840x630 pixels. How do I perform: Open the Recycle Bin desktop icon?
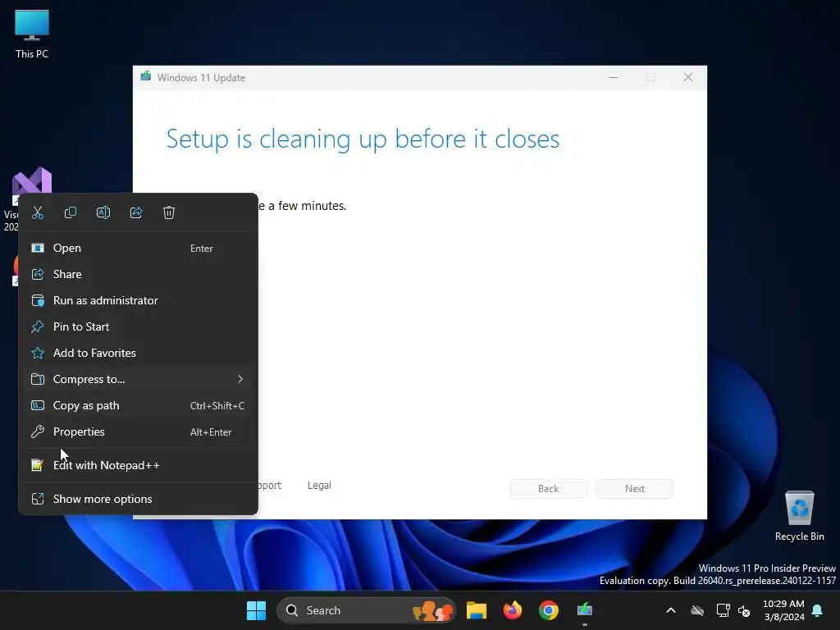[x=799, y=516]
